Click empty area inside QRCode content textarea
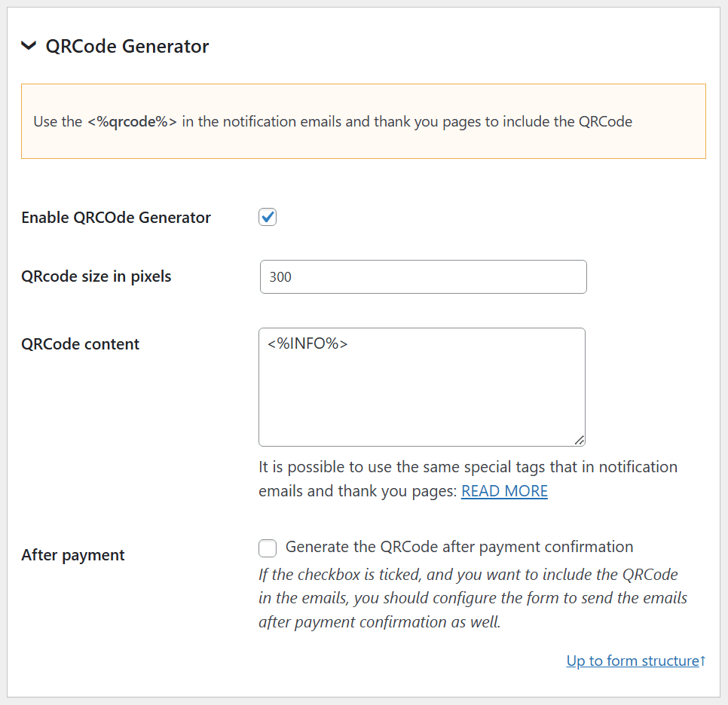728x705 pixels. (422, 399)
